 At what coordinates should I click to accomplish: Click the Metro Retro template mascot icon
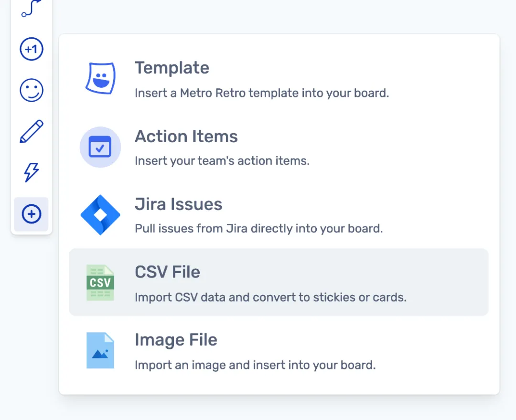point(100,78)
